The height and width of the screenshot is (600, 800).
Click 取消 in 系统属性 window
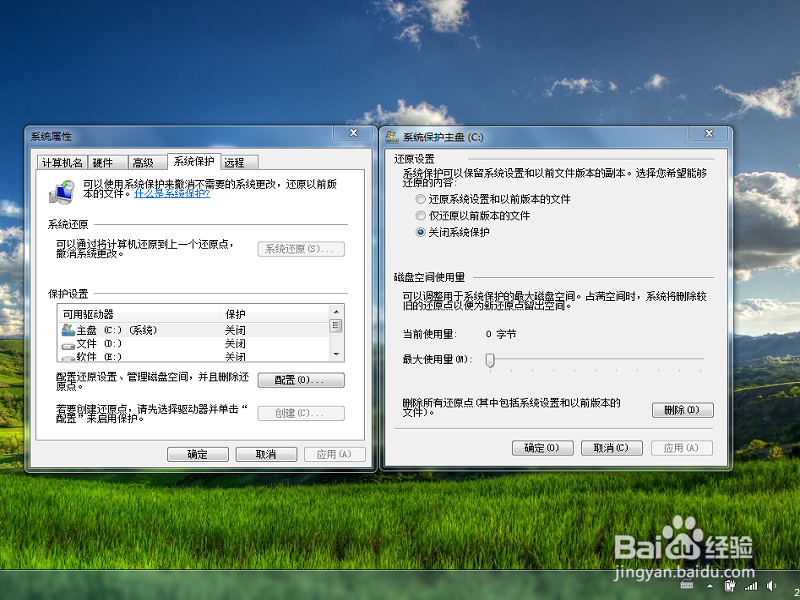pyautogui.click(x=266, y=454)
